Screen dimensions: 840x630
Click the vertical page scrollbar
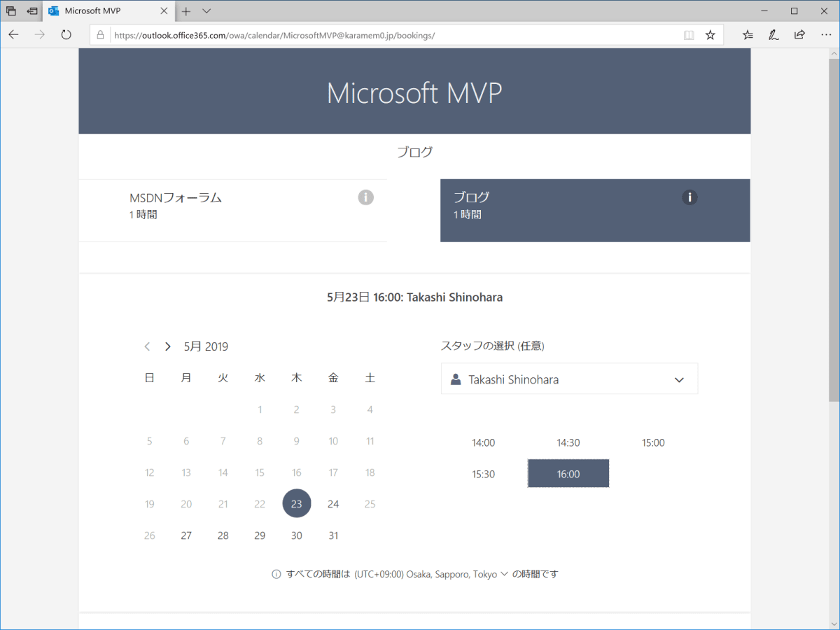pyautogui.click(x=834, y=231)
